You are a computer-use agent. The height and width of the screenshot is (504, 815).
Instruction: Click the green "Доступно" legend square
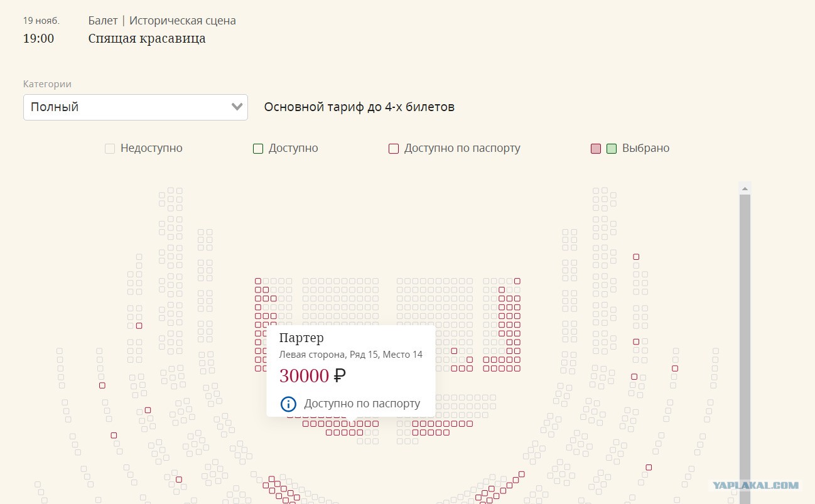257,149
